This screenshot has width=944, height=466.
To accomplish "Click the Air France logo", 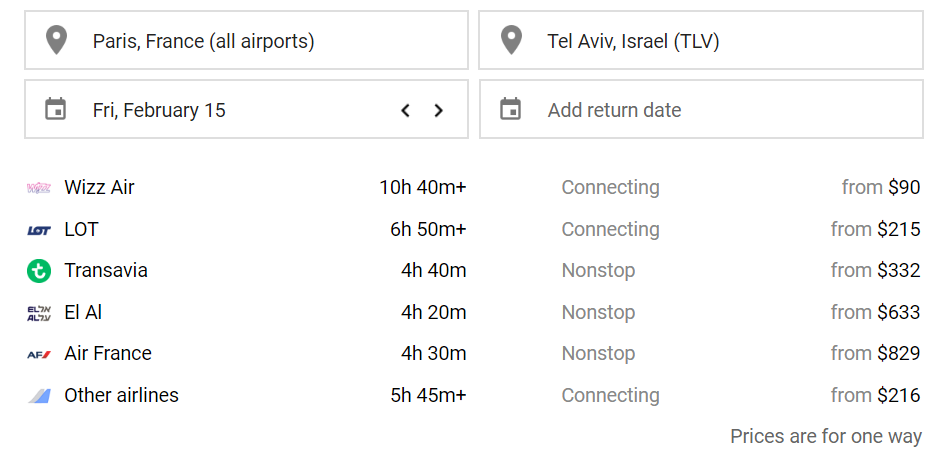I will coord(39,354).
